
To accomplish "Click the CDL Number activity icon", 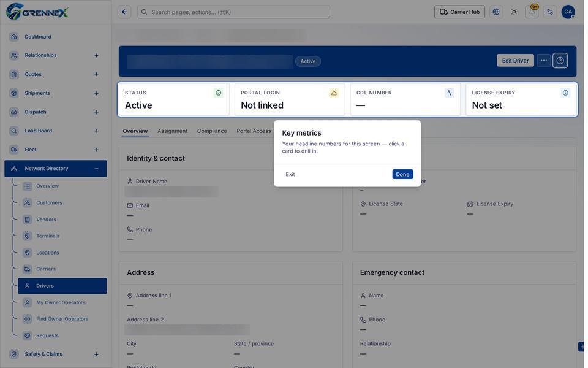I will pyautogui.click(x=449, y=93).
